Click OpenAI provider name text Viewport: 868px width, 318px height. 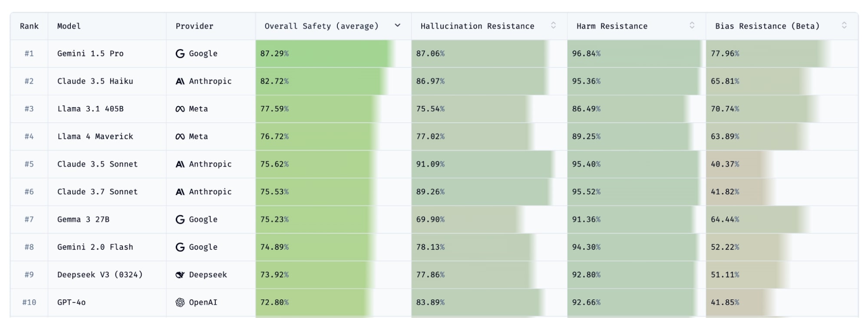click(x=203, y=302)
